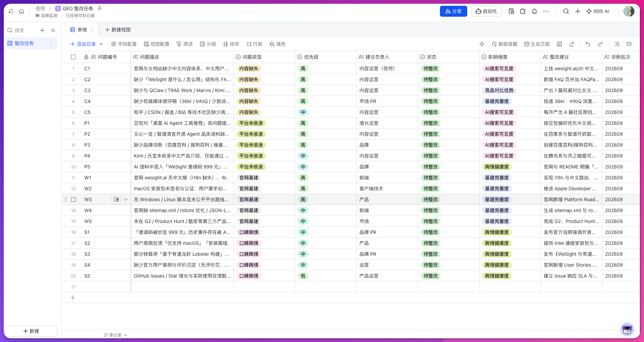This screenshot has width=644, height=342.
Task: Open the 添加记录 dropdown arrow
Action: 101,44
